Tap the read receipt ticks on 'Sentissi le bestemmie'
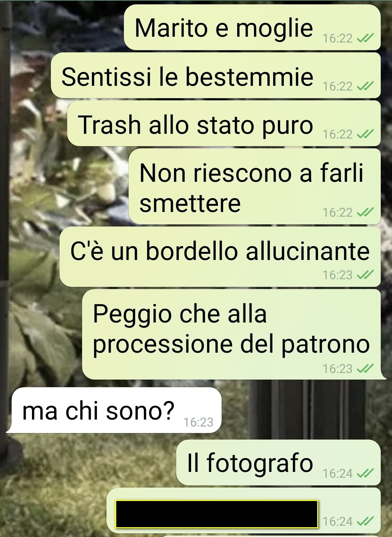This screenshot has height=537, width=392. pyautogui.click(x=365, y=86)
